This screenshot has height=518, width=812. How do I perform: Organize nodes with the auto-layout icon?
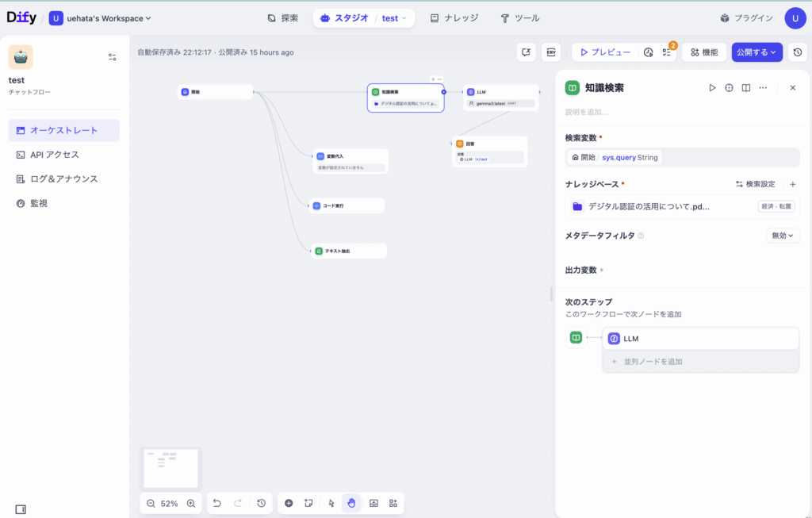(x=393, y=503)
